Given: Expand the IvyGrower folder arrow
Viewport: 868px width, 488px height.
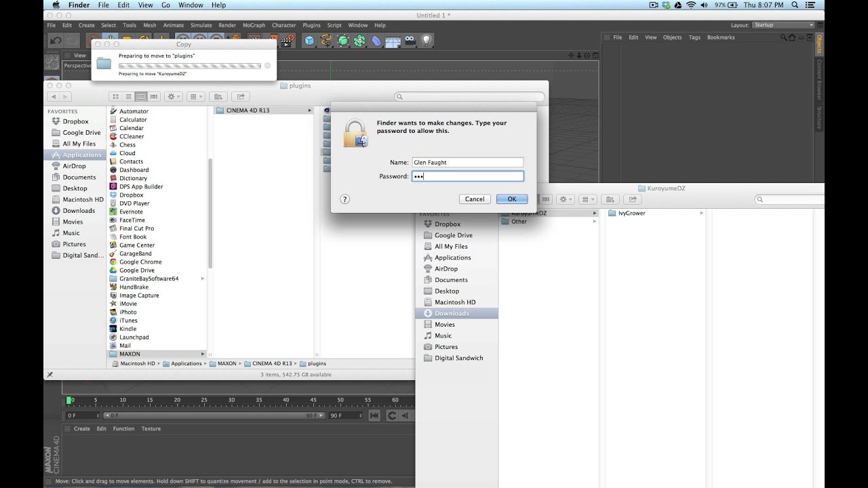Looking at the screenshot, I should pos(701,213).
